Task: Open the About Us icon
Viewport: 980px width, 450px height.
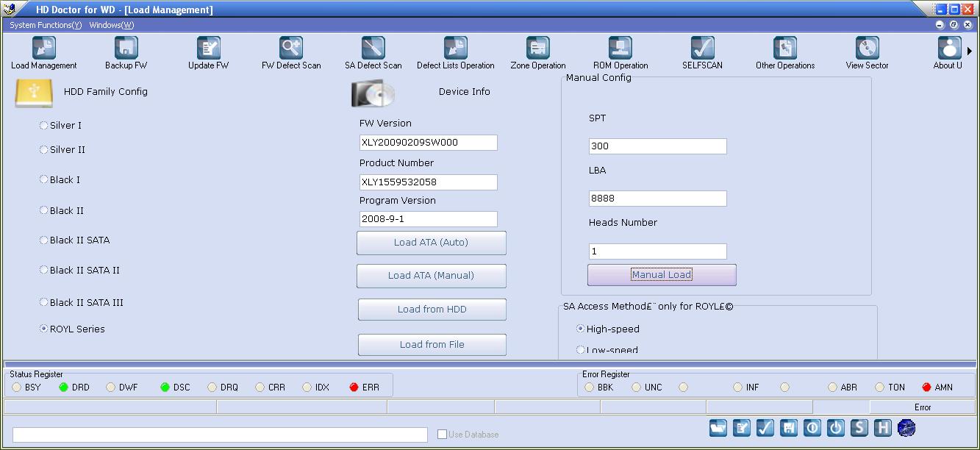Action: pyautogui.click(x=949, y=49)
